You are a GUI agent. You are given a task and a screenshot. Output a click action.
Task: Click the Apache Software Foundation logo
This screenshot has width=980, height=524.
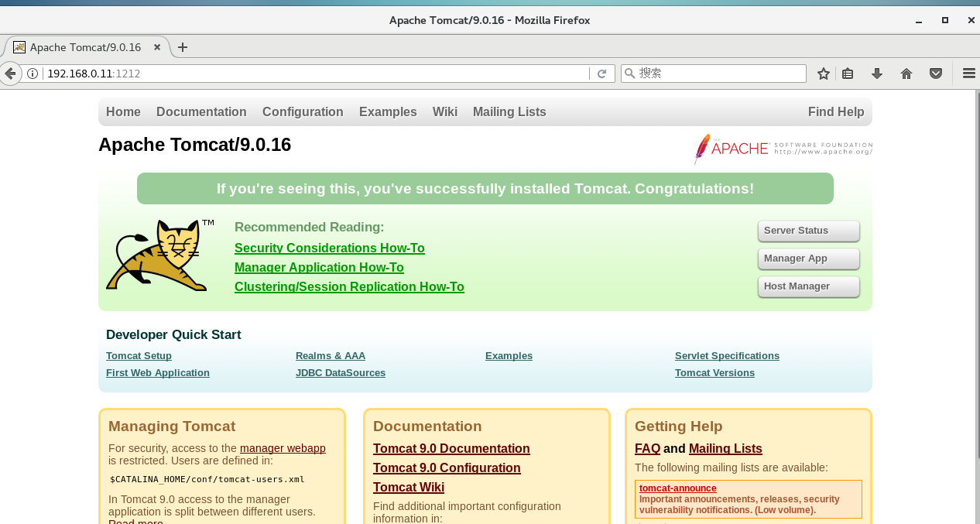pos(783,149)
